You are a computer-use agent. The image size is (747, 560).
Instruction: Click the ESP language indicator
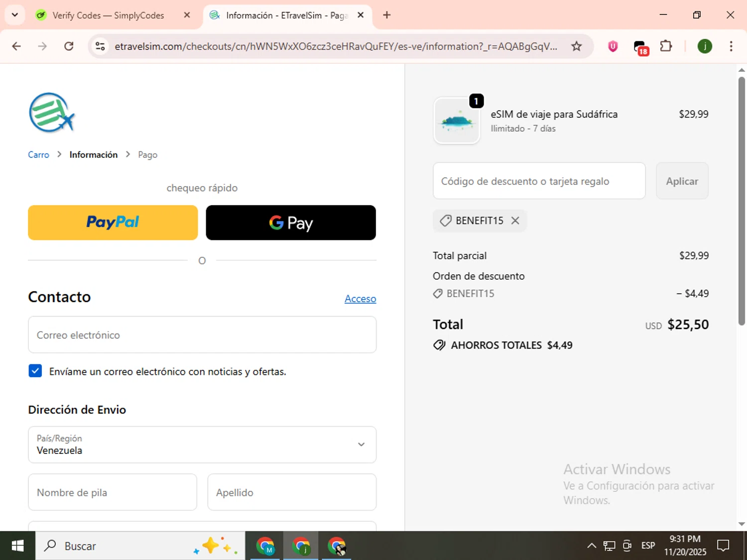coord(648,546)
